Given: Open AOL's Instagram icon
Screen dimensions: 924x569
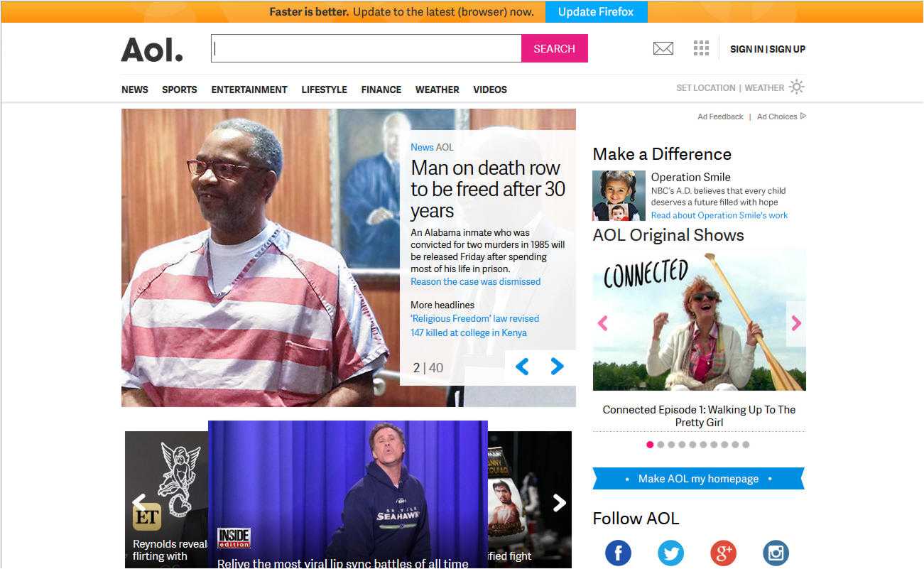Looking at the screenshot, I should click(776, 553).
